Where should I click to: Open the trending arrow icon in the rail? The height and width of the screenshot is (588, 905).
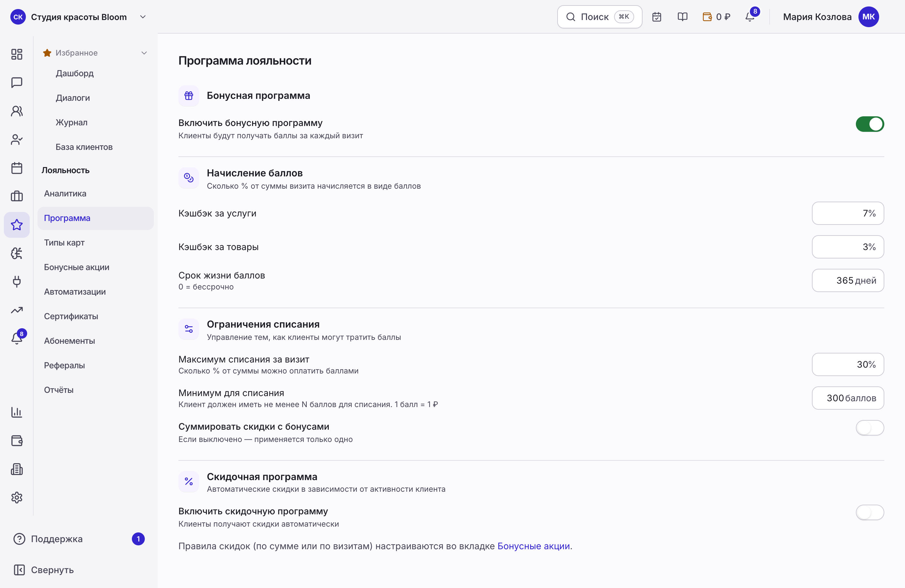tap(17, 310)
